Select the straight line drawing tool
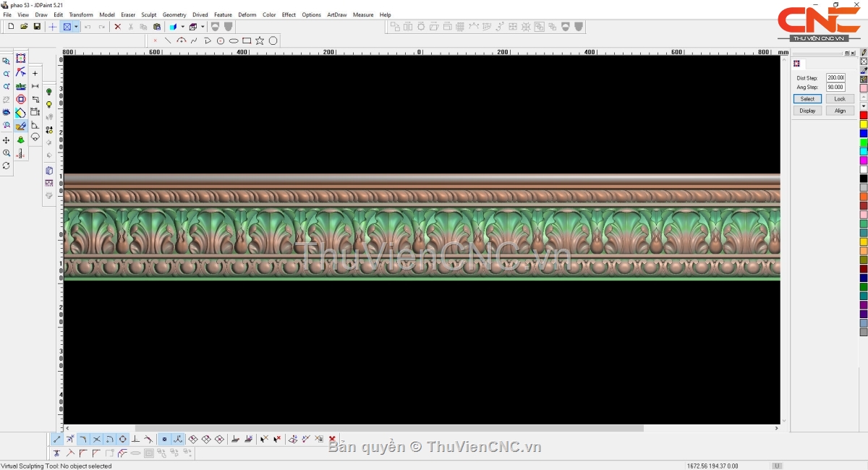 (168, 40)
